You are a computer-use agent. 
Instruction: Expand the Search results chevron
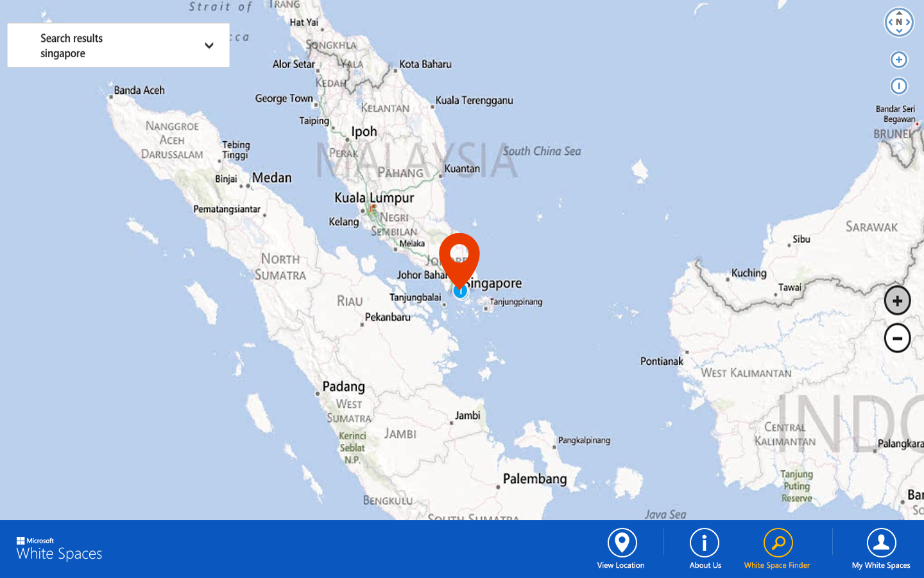[209, 46]
